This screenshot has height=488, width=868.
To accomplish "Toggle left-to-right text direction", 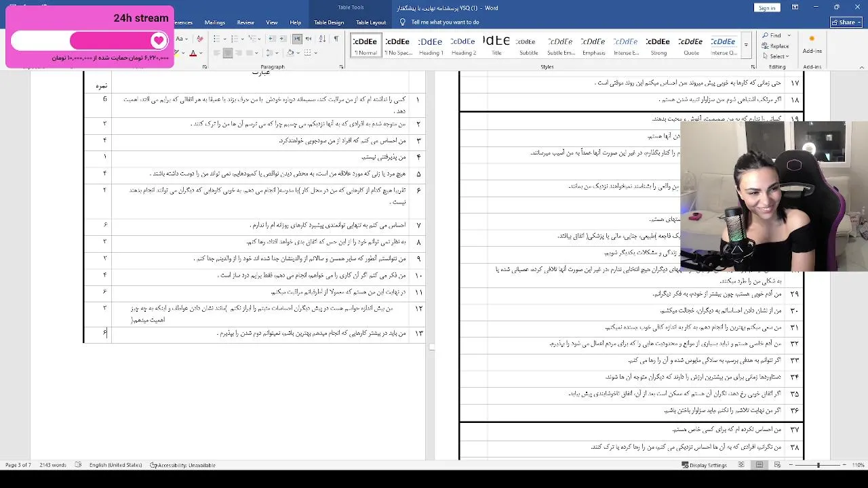I will [297, 39].
